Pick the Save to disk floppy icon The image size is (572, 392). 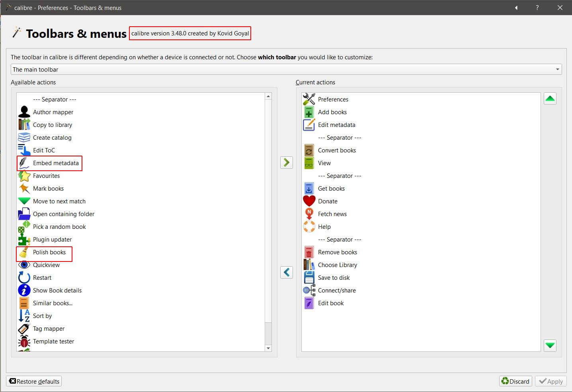pyautogui.click(x=309, y=278)
